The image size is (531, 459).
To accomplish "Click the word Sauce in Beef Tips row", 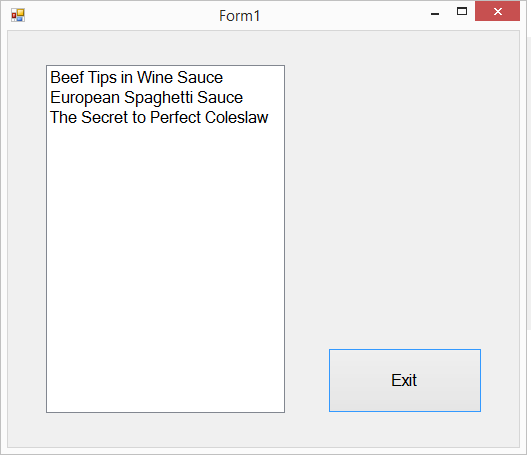I will click(200, 77).
